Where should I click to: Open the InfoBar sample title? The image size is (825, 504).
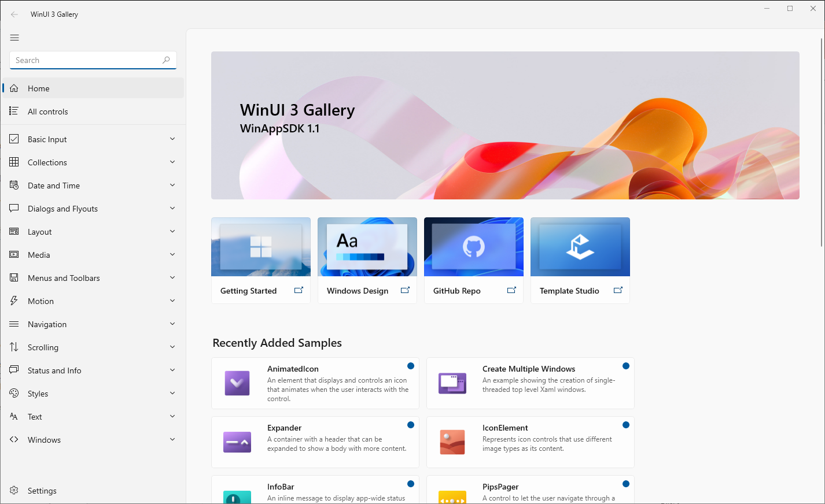coord(281,487)
